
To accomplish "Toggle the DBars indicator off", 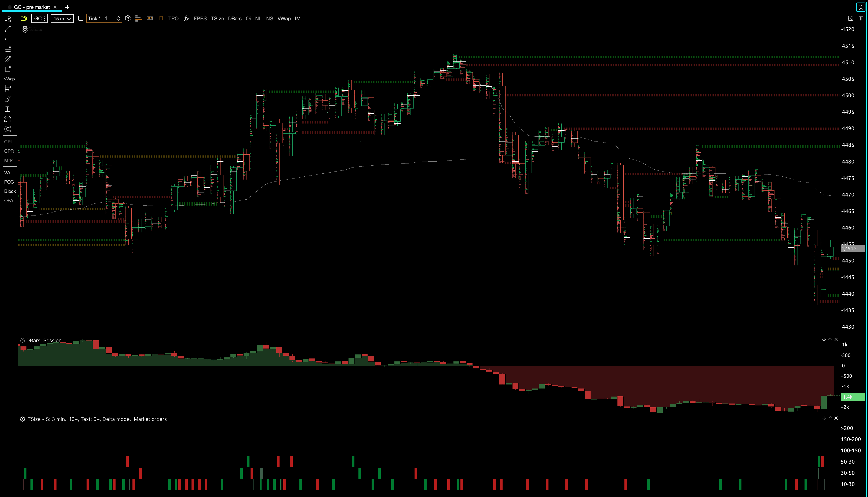I will 235,18.
